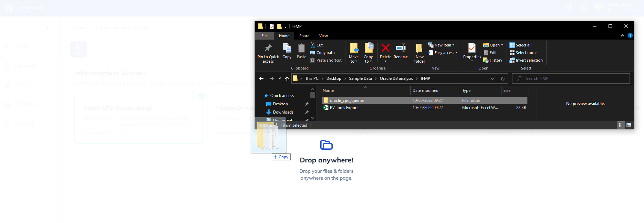Select oracle_cpu_queries folder row
Viewport: 644px width, 223px height.
click(424, 100)
